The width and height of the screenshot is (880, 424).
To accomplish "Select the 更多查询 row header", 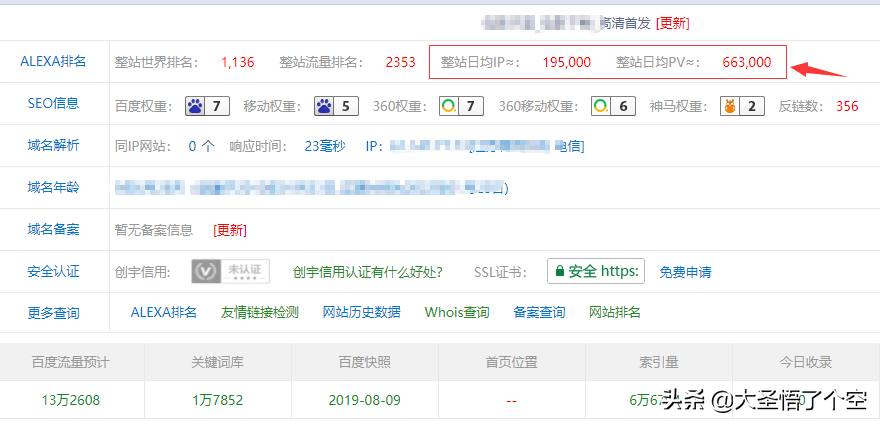I will click(x=53, y=313).
